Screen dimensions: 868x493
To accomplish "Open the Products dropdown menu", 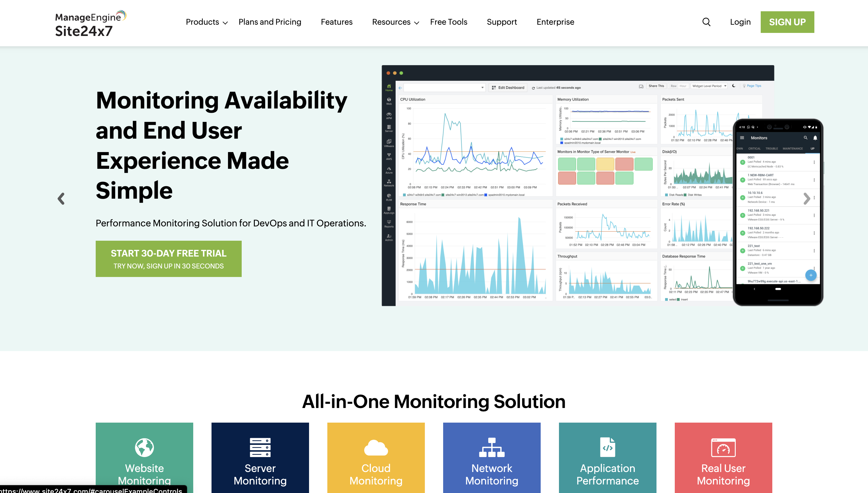I will tap(207, 22).
